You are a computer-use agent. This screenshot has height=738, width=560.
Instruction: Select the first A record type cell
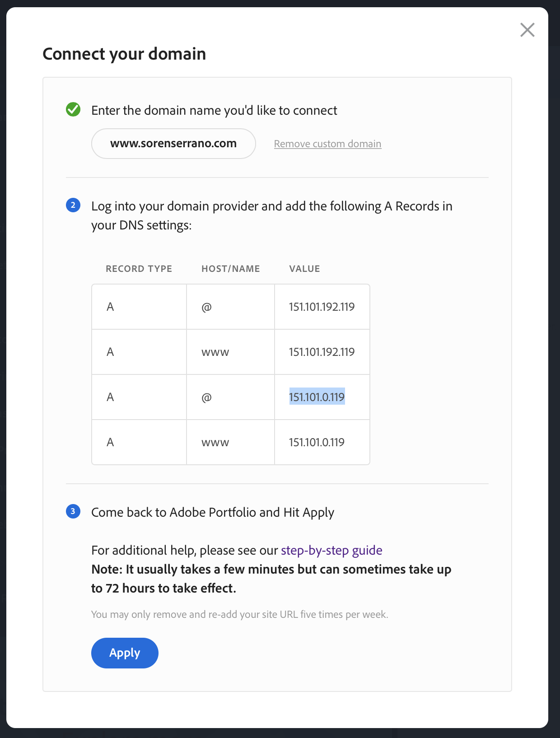[x=111, y=306]
